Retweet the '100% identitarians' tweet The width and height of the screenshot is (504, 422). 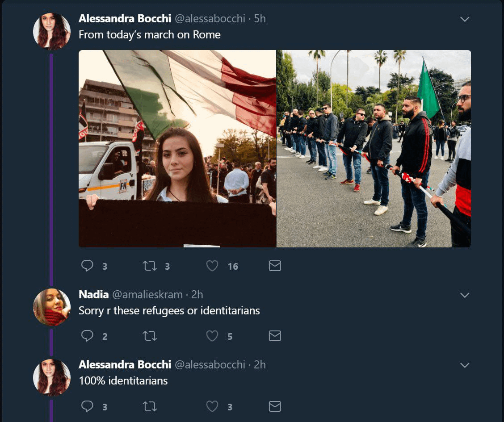[149, 406]
